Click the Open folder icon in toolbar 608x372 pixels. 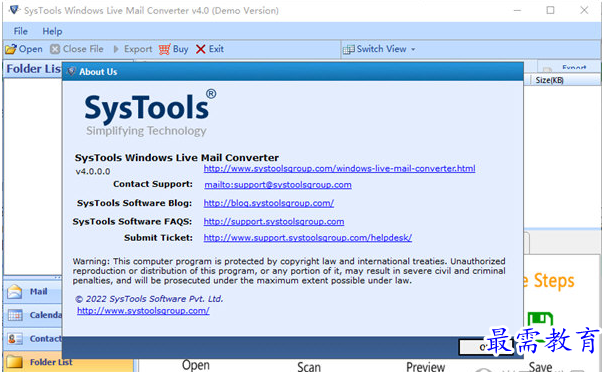click(x=11, y=49)
